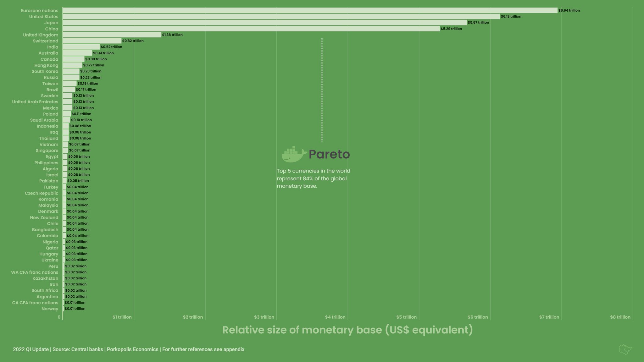Click the "Thailand" country label
This screenshot has height=362, width=644.
[x=49, y=139]
